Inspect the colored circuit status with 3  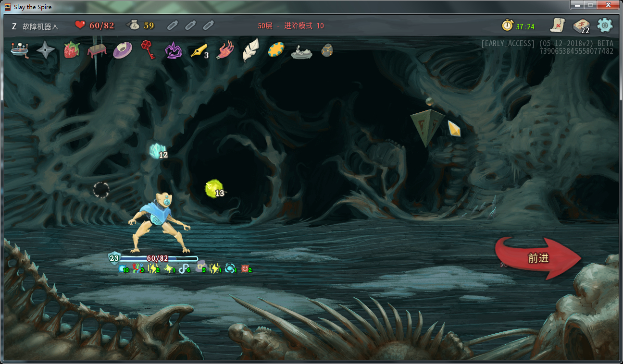point(138,269)
